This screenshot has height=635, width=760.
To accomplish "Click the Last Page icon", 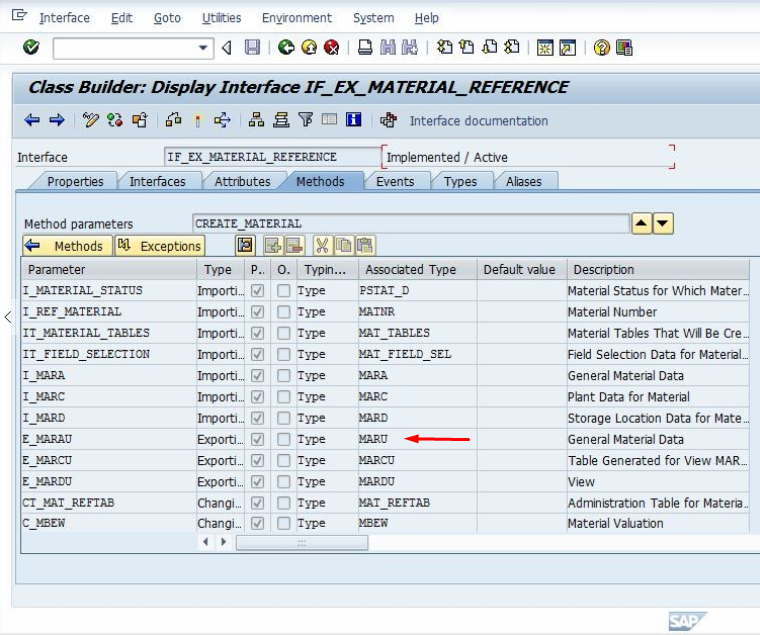I will coord(512,48).
